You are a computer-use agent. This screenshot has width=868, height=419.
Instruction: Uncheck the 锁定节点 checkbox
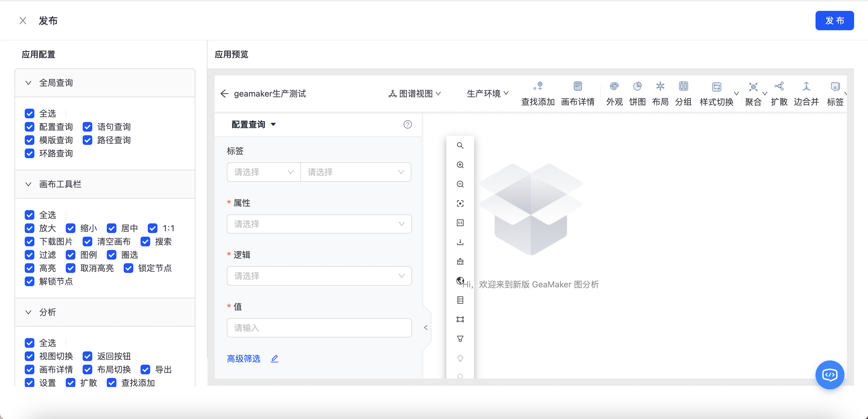(128, 269)
